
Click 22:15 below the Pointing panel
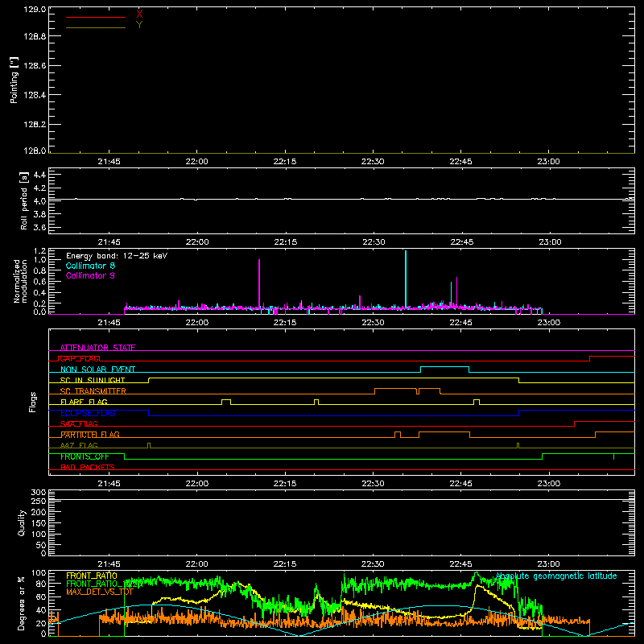(285, 162)
